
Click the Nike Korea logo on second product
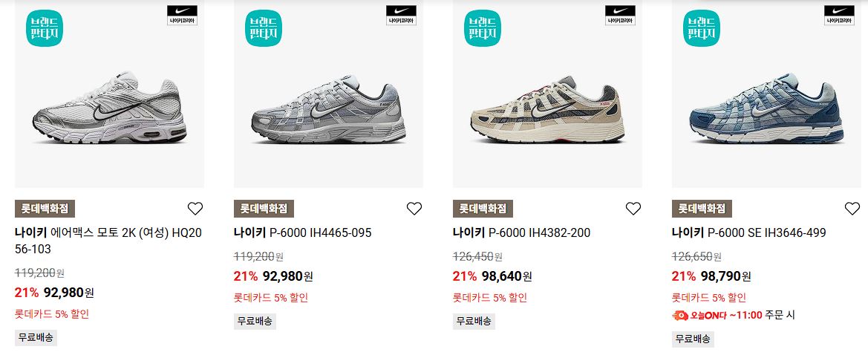[402, 15]
